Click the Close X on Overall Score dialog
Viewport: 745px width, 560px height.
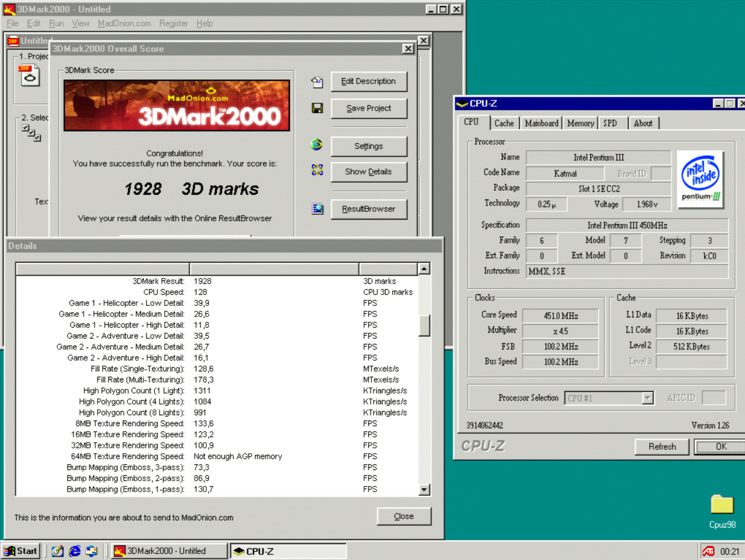coord(408,48)
